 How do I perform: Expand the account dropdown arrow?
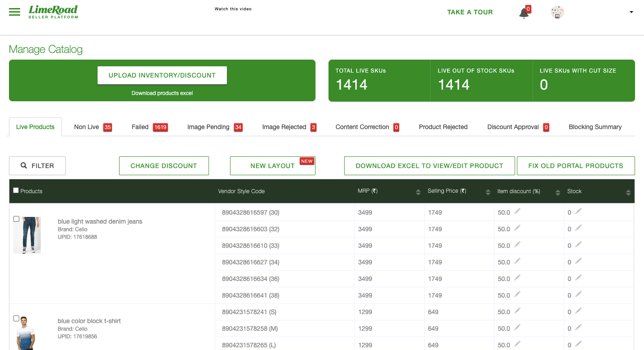coord(631,12)
